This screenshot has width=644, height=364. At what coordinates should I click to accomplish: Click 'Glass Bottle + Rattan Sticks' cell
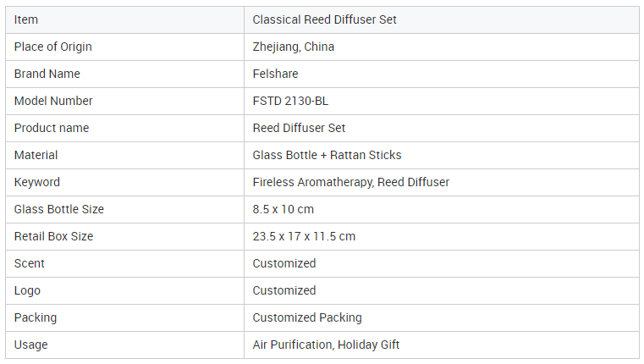tap(442, 155)
